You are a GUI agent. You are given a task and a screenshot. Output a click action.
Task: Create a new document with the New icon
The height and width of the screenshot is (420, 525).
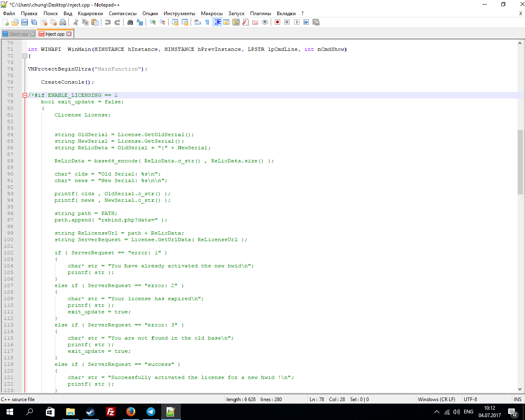click(x=5, y=22)
